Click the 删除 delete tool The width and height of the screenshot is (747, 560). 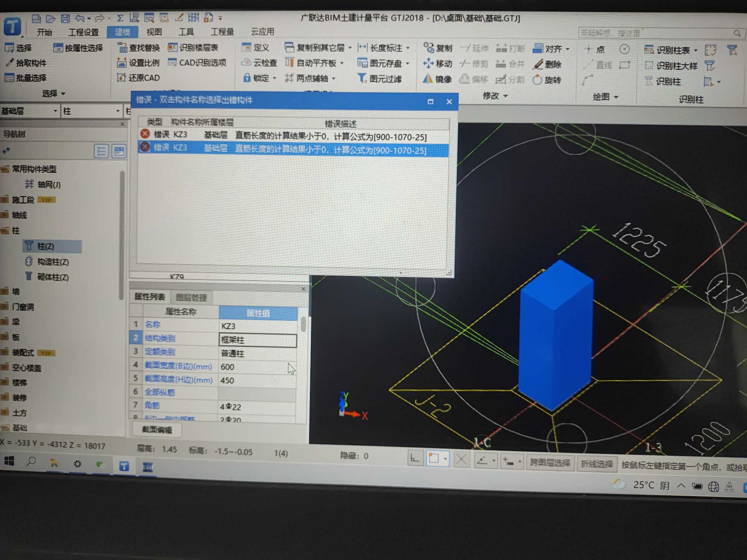pos(547,64)
